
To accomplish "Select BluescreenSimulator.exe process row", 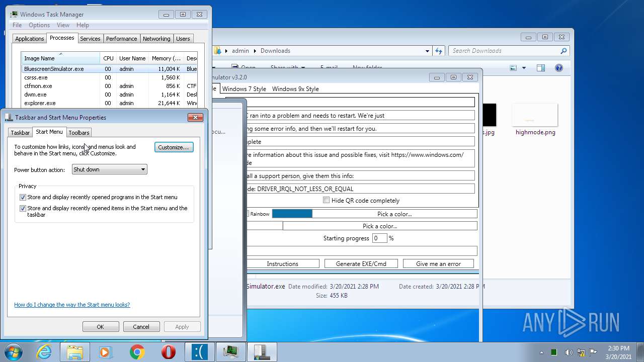I will pyautogui.click(x=110, y=69).
